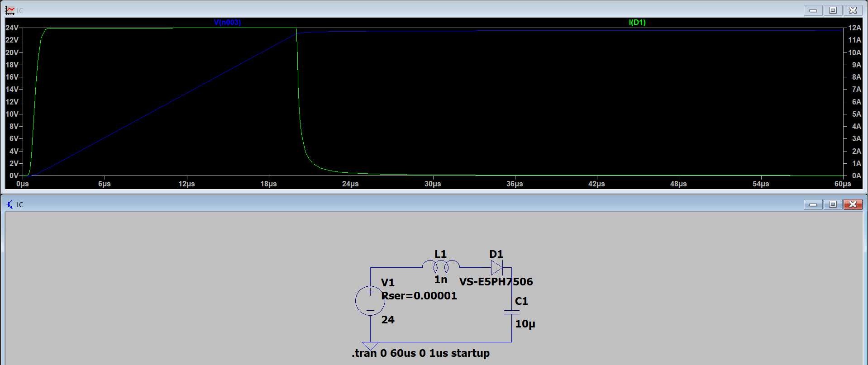Viewport: 868px width, 365px height.
Task: Click the waveform window LC icon
Action: coord(10,10)
